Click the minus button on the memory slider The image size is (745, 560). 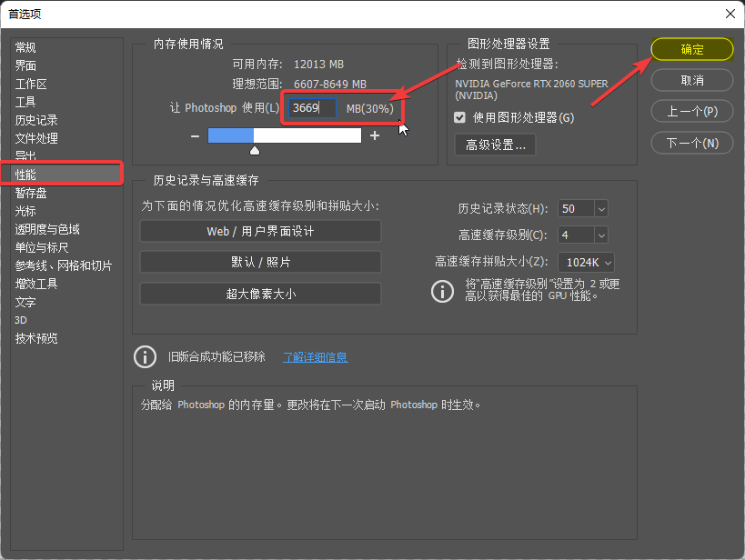(x=195, y=135)
